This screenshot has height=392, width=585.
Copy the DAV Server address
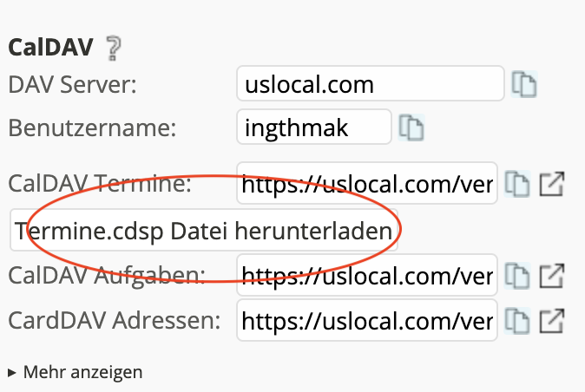(523, 84)
